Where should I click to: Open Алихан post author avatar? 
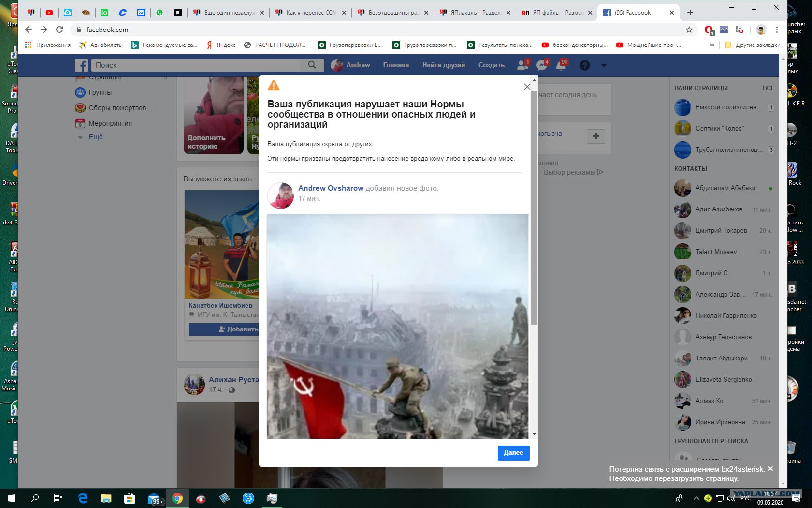click(x=194, y=385)
